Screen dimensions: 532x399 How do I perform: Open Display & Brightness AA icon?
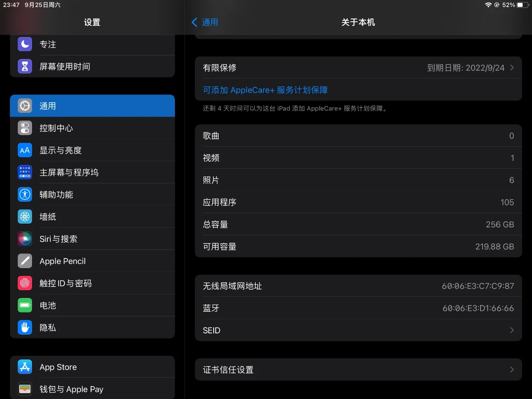[25, 150]
